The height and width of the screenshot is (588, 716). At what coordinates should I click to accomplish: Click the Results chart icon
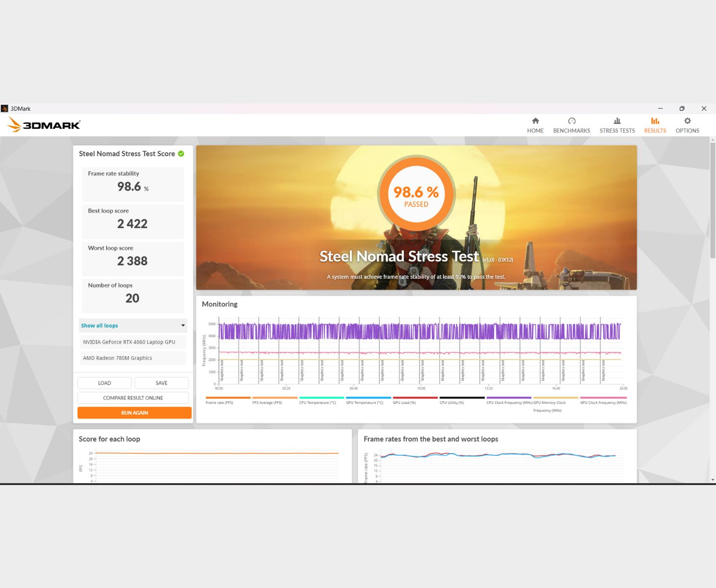[655, 121]
